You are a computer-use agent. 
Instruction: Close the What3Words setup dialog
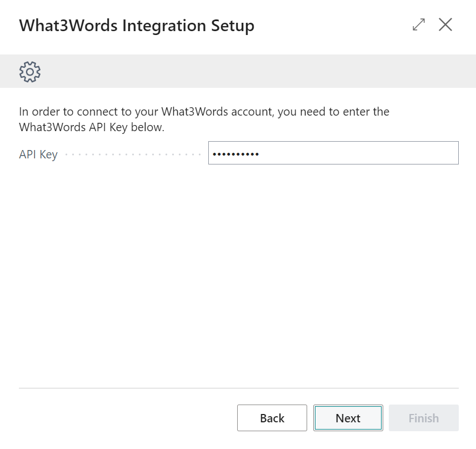coord(445,24)
